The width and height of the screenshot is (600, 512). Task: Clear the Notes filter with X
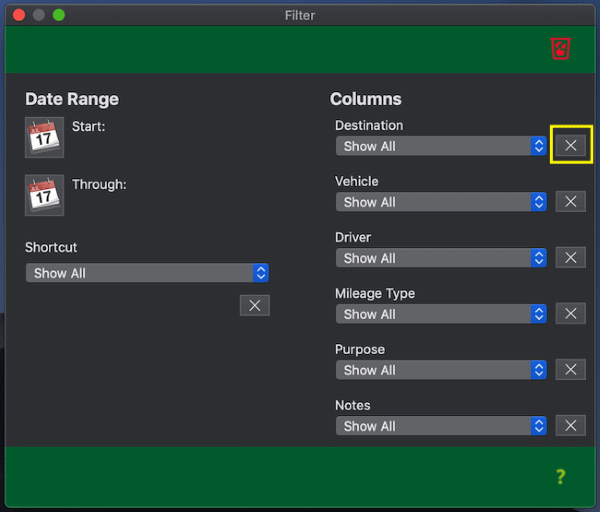click(570, 426)
